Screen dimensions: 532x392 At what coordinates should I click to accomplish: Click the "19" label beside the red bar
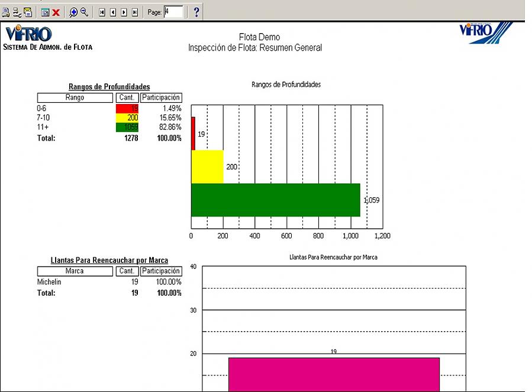[x=201, y=134]
